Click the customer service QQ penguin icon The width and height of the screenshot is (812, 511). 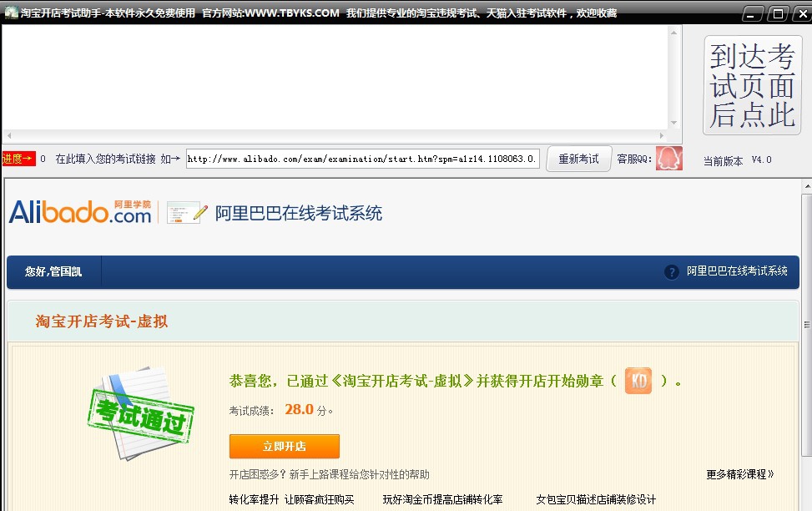tap(669, 158)
